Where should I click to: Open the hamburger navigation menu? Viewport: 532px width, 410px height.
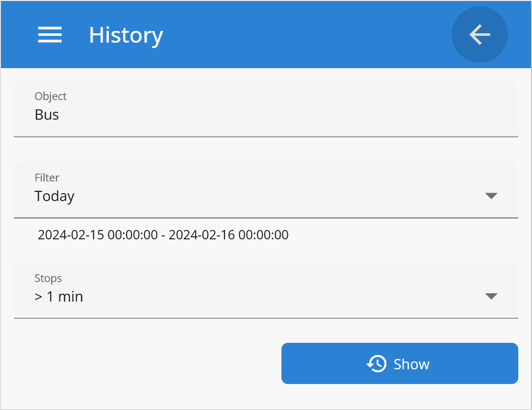(x=50, y=35)
